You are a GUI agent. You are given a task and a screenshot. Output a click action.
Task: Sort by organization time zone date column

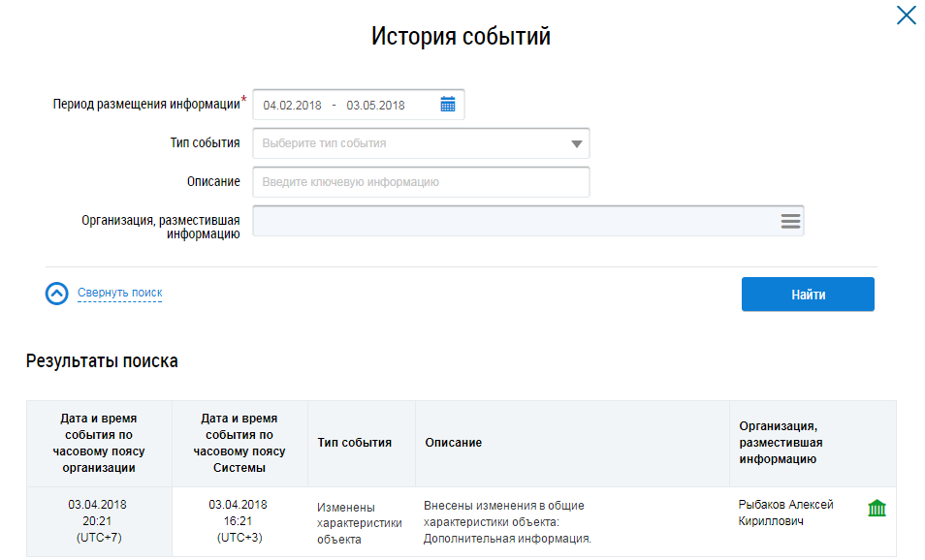tap(97, 443)
